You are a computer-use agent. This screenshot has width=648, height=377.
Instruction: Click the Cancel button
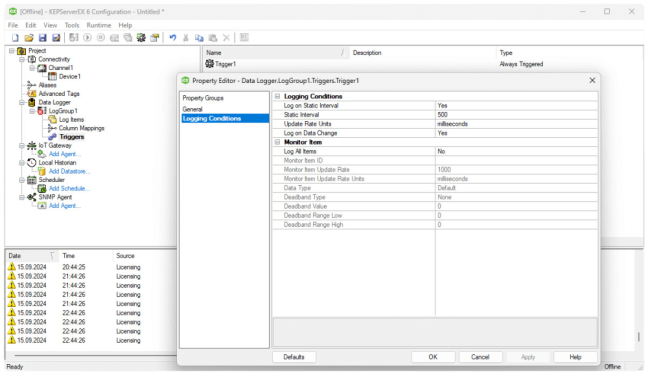tap(480, 357)
